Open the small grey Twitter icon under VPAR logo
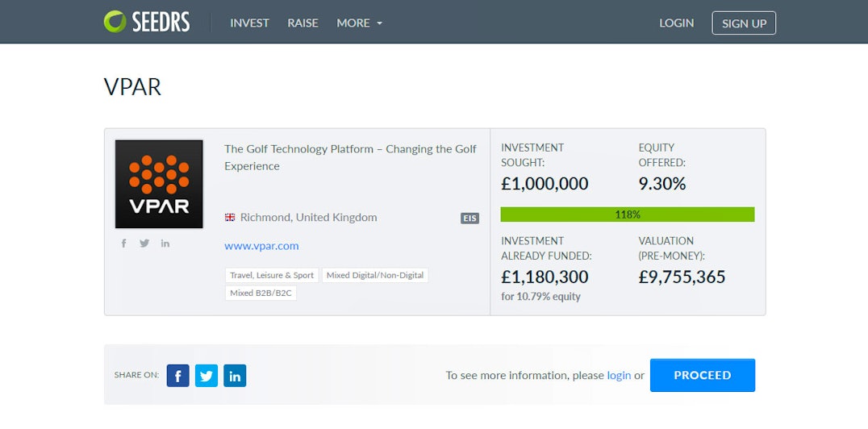Viewport: 868px width, 429px height. click(x=144, y=243)
